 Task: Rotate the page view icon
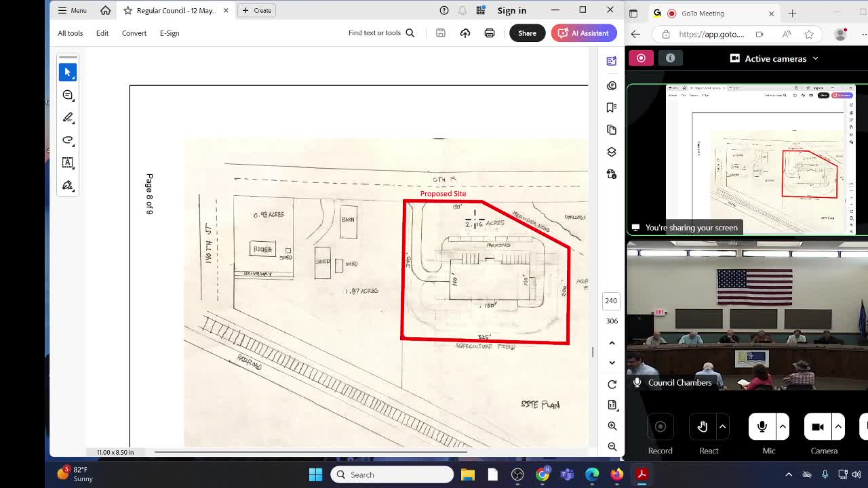(612, 384)
